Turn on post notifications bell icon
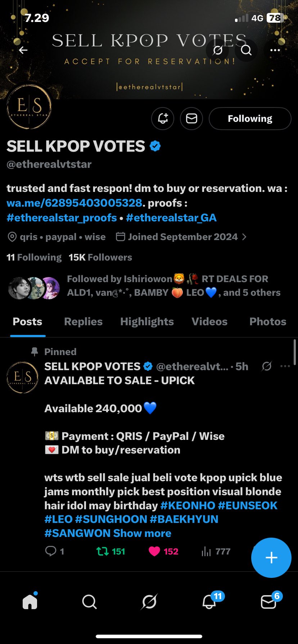The height and width of the screenshot is (644, 298). [163, 118]
